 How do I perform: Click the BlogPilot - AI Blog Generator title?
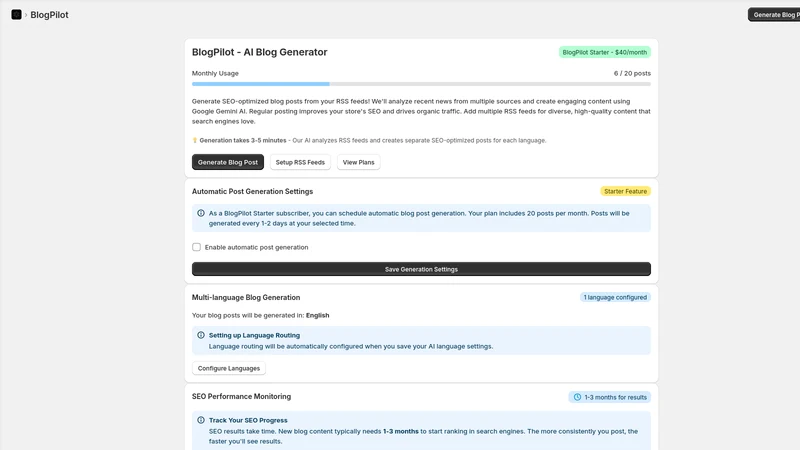[259, 52]
